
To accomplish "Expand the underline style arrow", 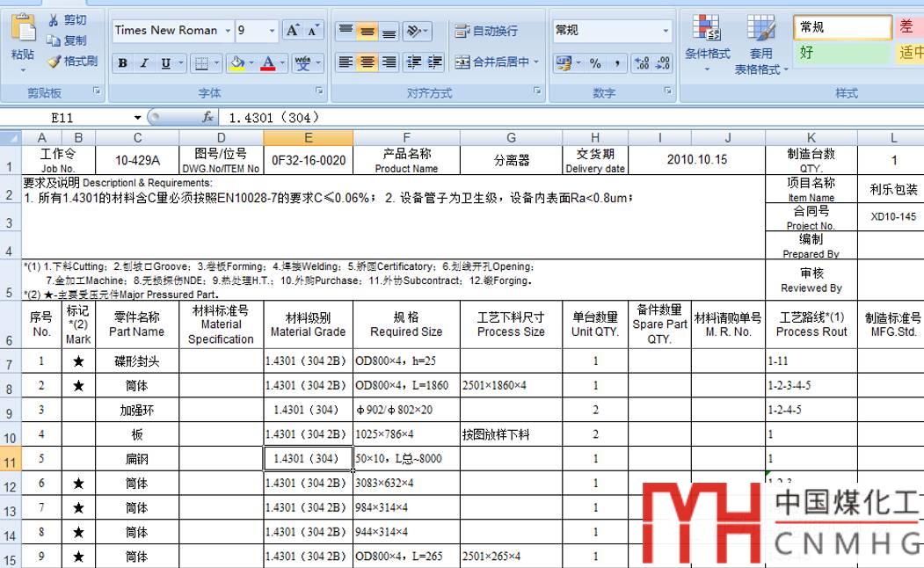I will (180, 62).
